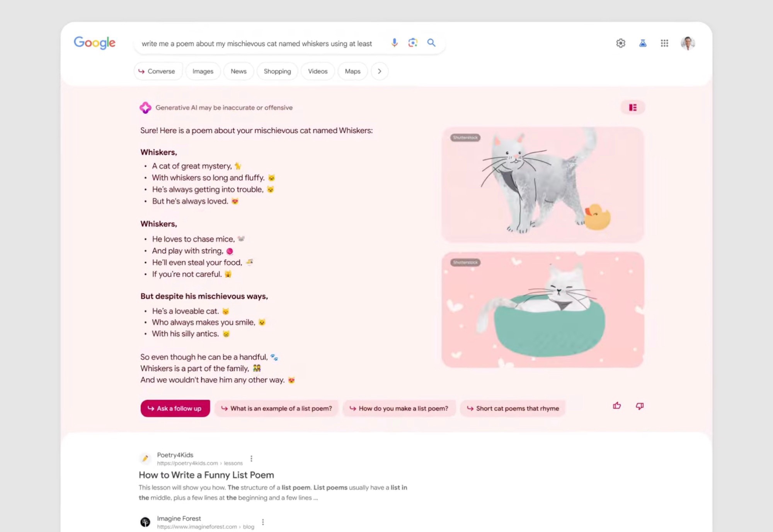This screenshot has width=773, height=532.
Task: Toggle the AI answer layout view
Action: 633,107
